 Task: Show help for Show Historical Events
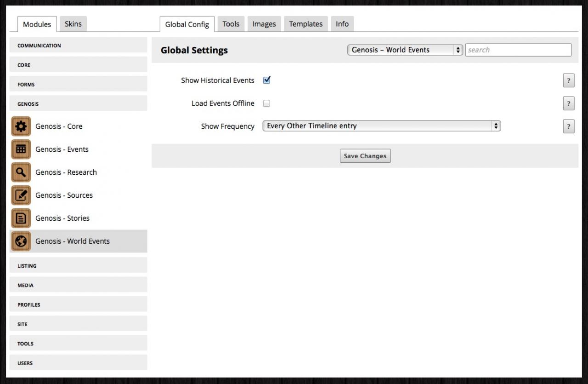(569, 80)
